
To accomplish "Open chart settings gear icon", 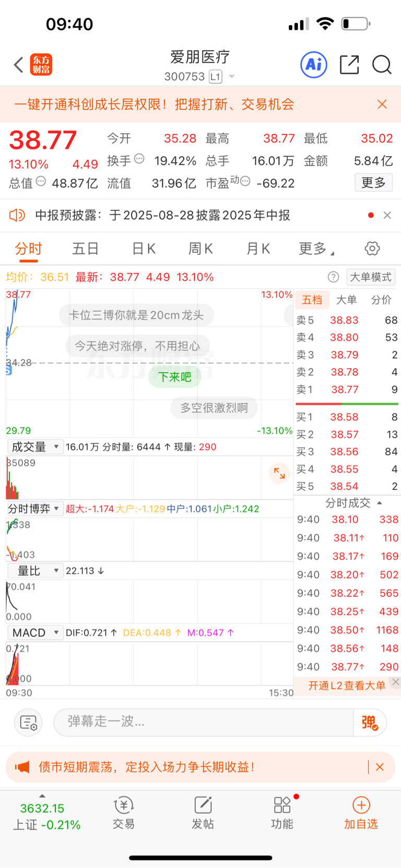I will [372, 249].
